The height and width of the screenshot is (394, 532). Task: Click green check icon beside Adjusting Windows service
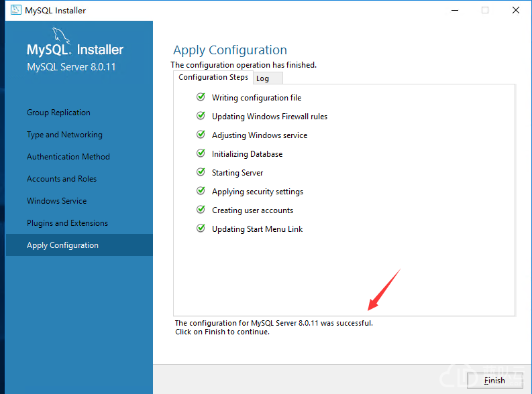[201, 135]
